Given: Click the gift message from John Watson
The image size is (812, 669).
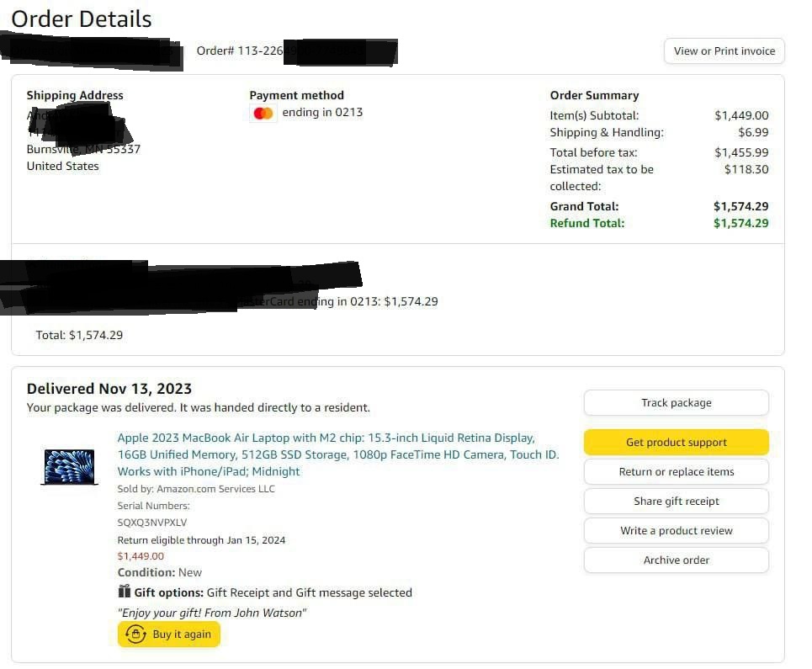Looking at the screenshot, I should [211, 613].
